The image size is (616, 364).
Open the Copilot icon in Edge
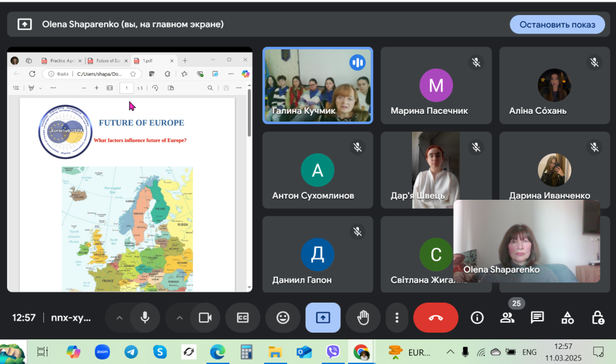(245, 73)
